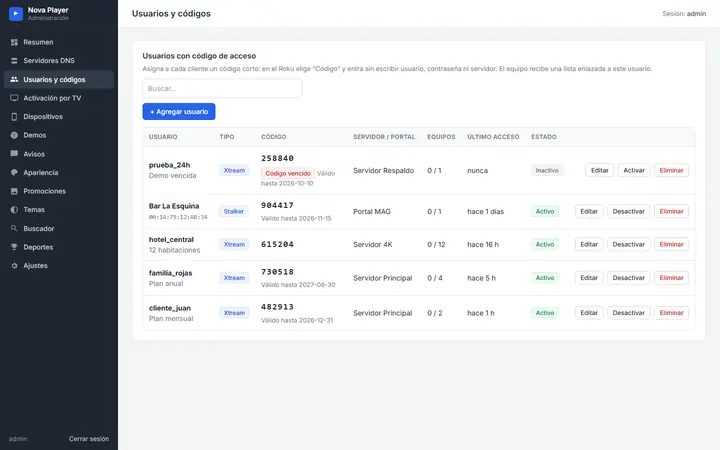Click the code 482913
This screenshot has width=720, height=450.
(277, 307)
